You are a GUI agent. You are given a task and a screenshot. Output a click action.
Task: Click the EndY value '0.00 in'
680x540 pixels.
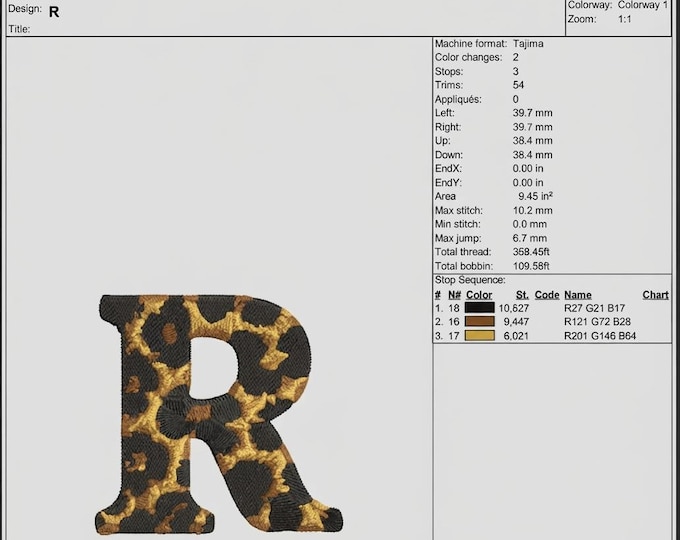tap(528, 183)
